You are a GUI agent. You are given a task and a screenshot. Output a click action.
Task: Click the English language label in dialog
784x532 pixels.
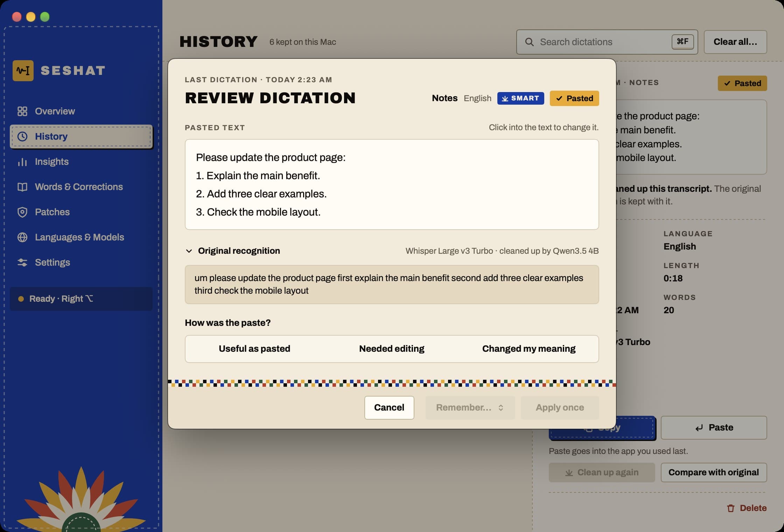pos(477,98)
